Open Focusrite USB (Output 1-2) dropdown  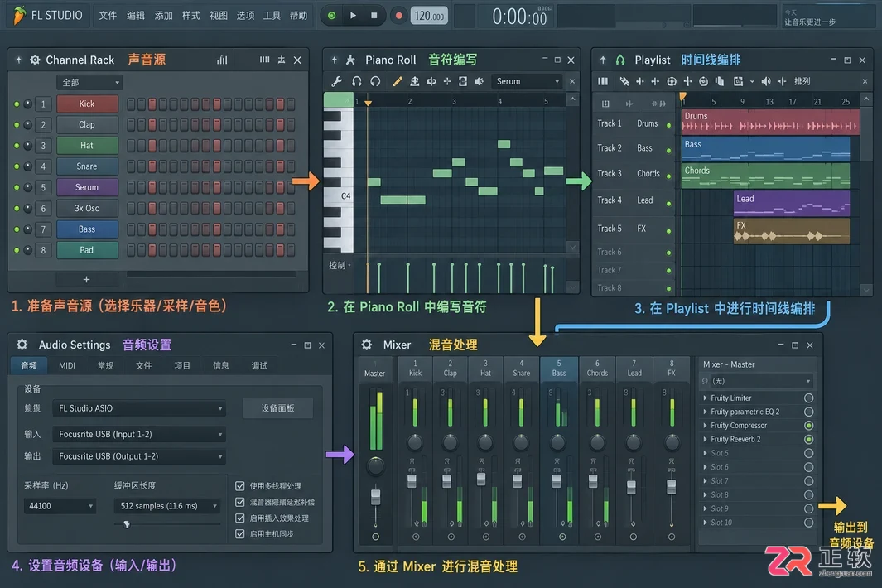pos(139,456)
